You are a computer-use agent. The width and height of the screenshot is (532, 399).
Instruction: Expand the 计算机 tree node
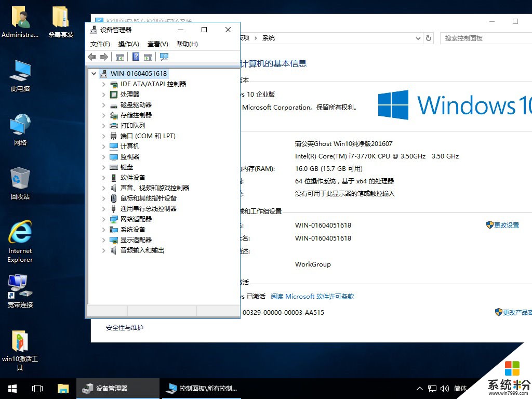(104, 147)
